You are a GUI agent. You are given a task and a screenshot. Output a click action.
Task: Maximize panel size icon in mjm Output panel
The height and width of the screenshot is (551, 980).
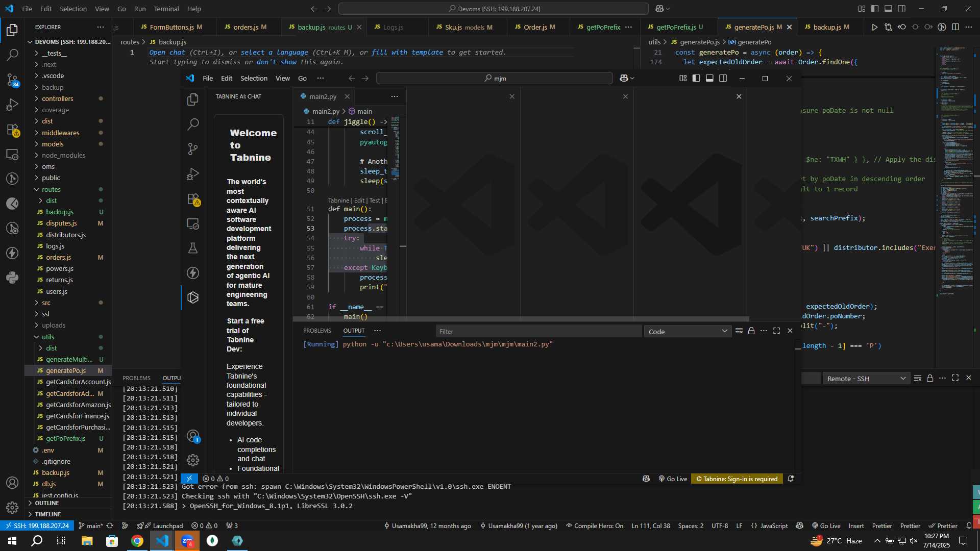coord(776,331)
